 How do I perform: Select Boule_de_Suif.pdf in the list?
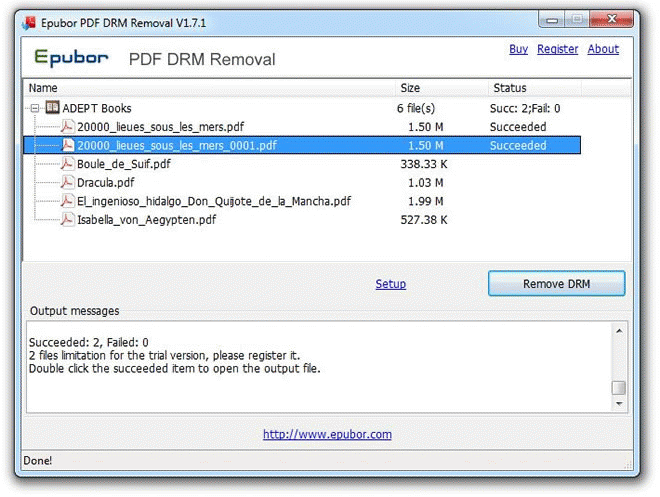point(123,164)
